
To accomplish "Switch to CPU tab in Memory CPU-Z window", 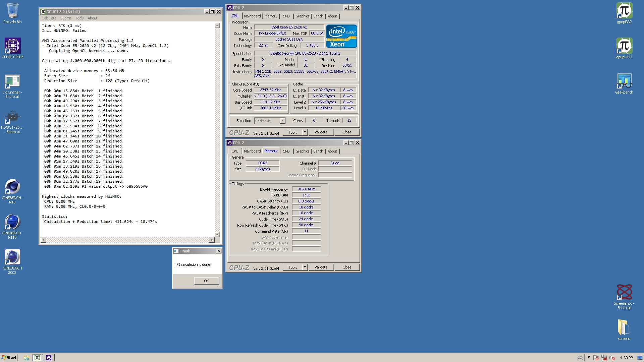I will tap(235, 151).
